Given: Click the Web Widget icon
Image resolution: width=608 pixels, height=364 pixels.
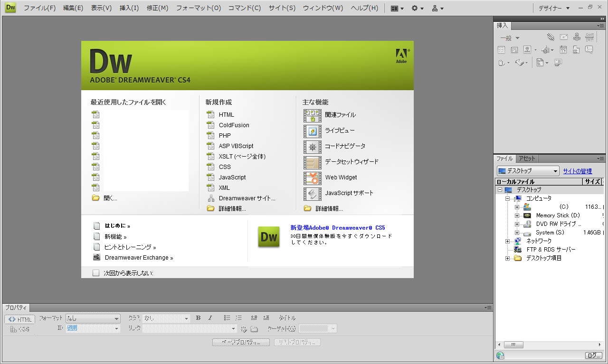Looking at the screenshot, I should [x=313, y=177].
